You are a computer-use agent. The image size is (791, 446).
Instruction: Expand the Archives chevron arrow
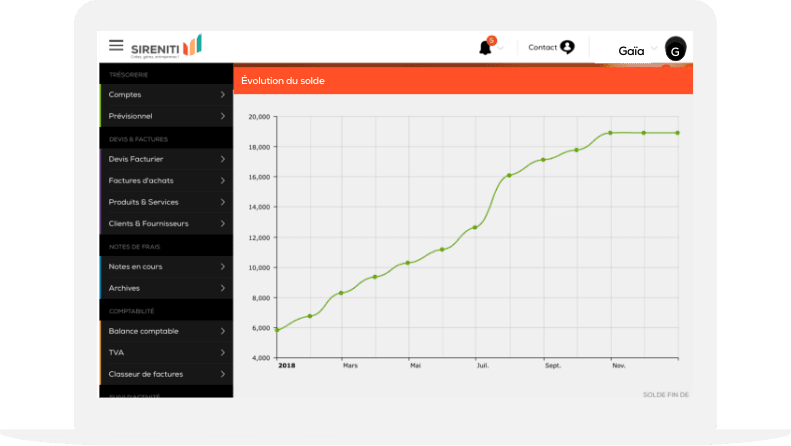tap(222, 288)
